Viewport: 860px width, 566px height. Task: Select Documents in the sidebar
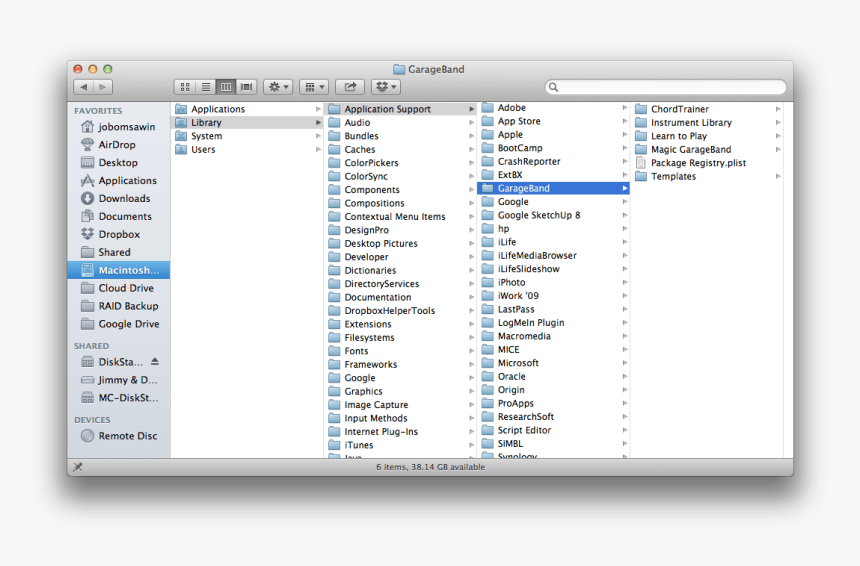point(119,217)
